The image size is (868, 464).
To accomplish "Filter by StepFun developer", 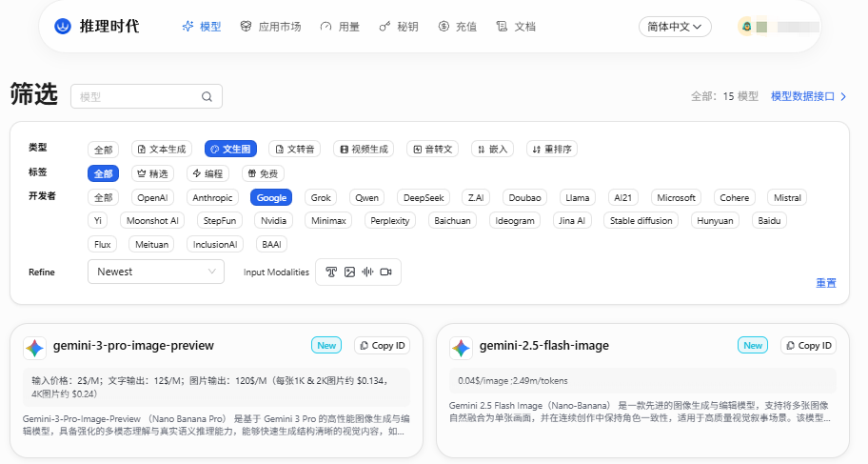I will click(x=220, y=221).
